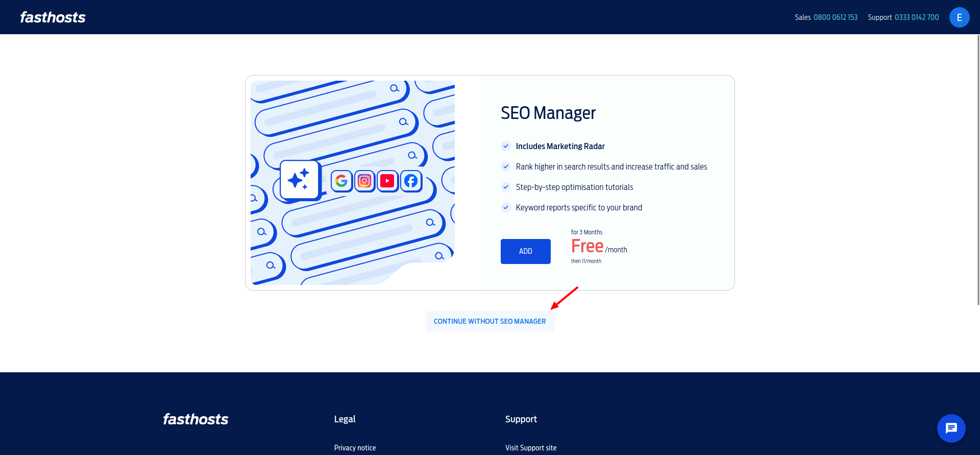Viewport: 980px width, 455px height.
Task: Add SEO Manager with ADD button
Action: tap(525, 251)
